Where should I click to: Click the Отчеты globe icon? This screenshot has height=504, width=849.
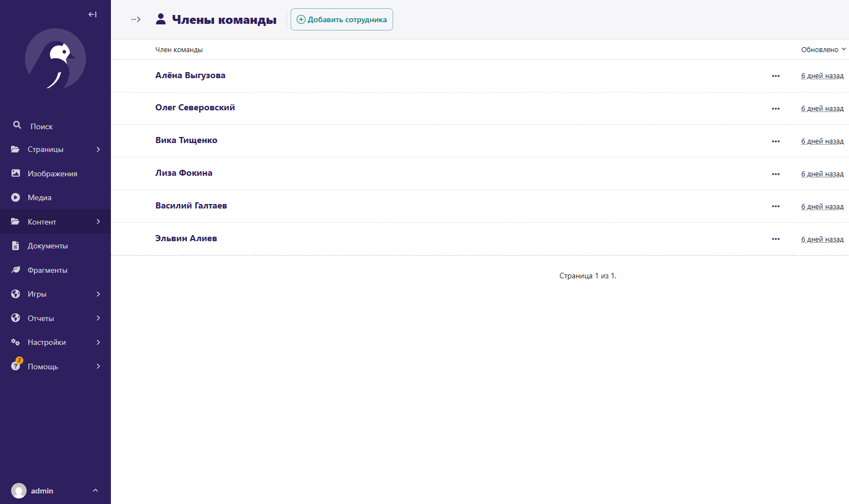16,318
